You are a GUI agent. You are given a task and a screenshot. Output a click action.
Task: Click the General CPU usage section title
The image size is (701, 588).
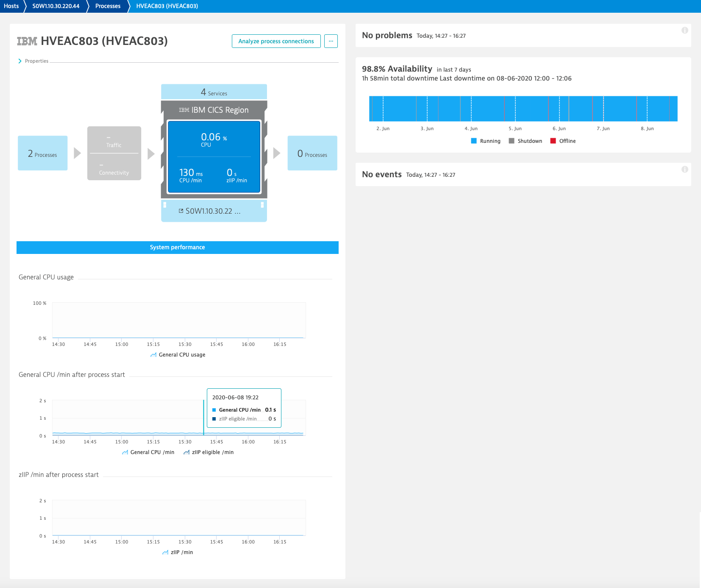pos(46,277)
